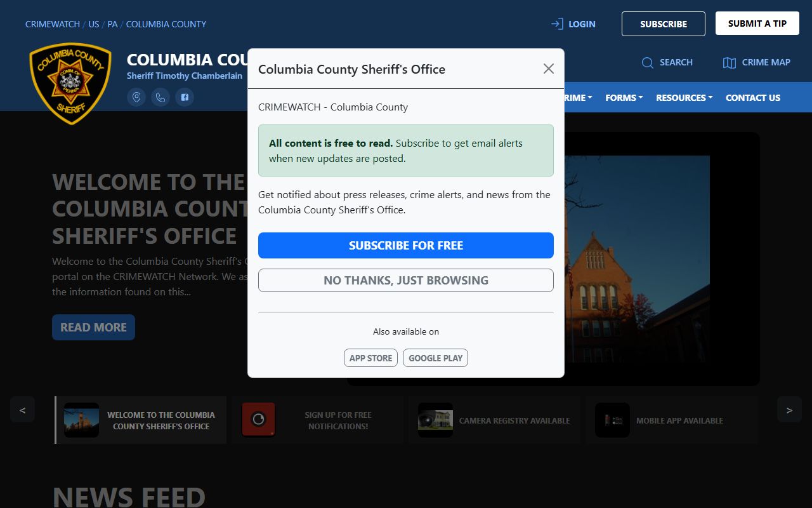Click the Sheriff Timothy Chamberlain text
Screen dimensions: 812x508
tap(185, 76)
